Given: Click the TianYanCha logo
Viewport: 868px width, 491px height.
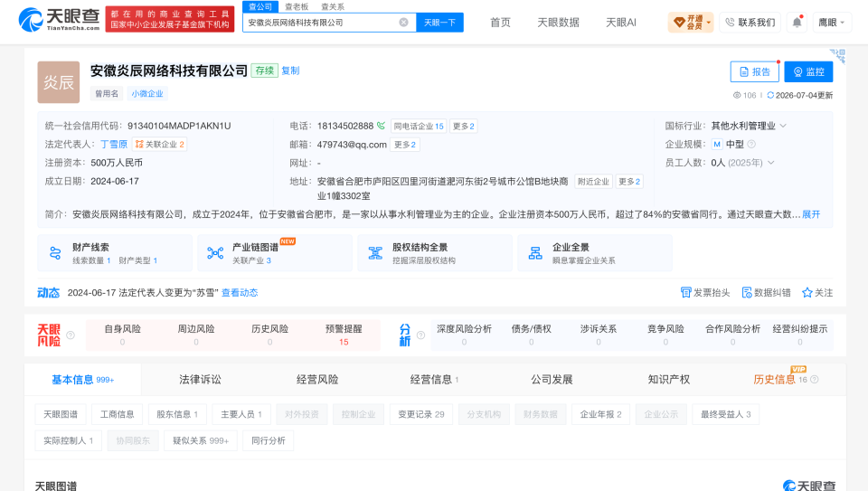Looking at the screenshot, I should [60, 19].
